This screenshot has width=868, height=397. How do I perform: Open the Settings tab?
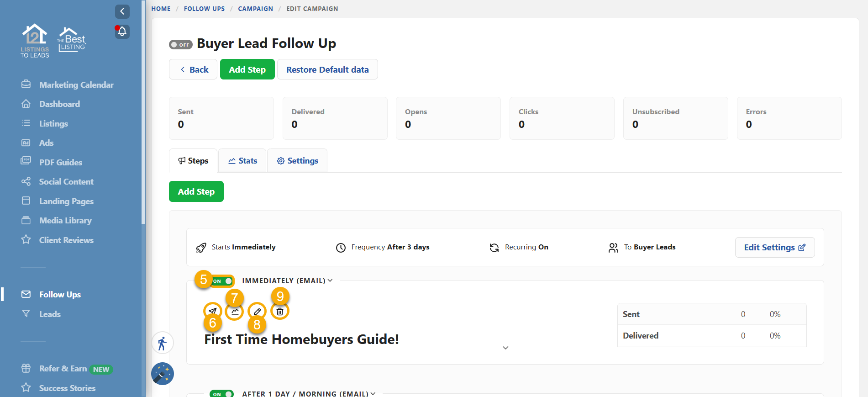click(297, 161)
